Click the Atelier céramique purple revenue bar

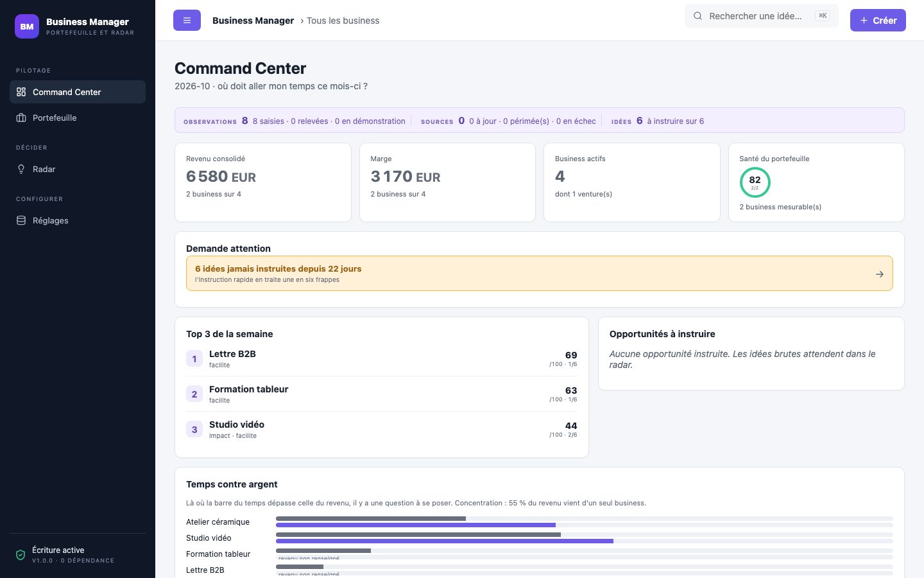tap(416, 525)
